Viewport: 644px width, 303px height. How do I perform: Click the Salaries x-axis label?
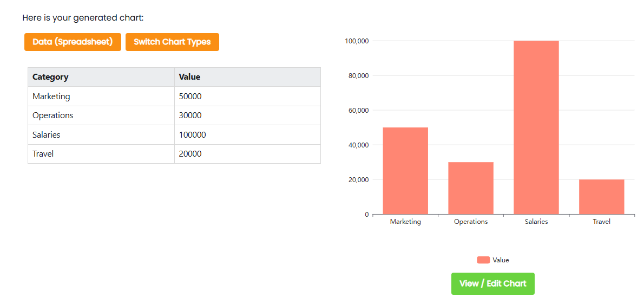click(x=536, y=222)
